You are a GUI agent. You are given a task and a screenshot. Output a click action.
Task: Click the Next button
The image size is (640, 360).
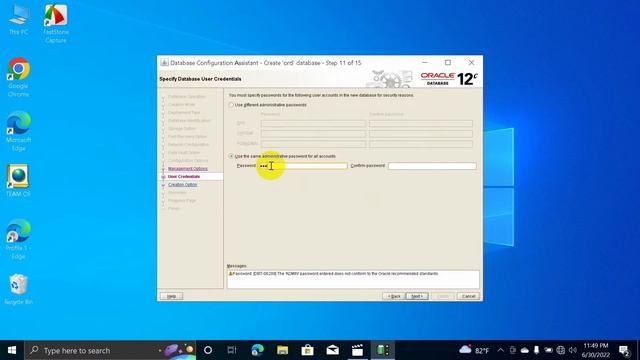(x=417, y=296)
